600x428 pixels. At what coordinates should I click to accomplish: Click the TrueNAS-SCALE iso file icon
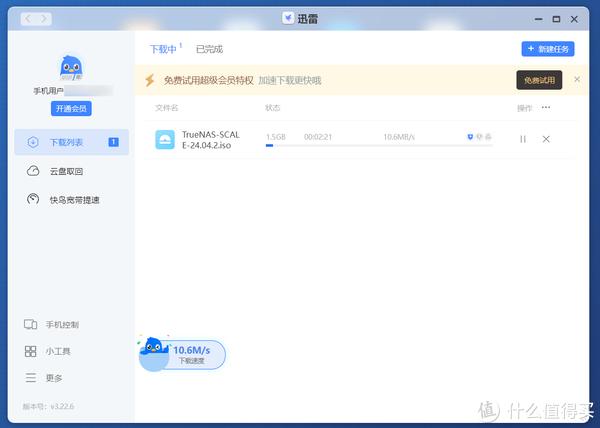(165, 140)
